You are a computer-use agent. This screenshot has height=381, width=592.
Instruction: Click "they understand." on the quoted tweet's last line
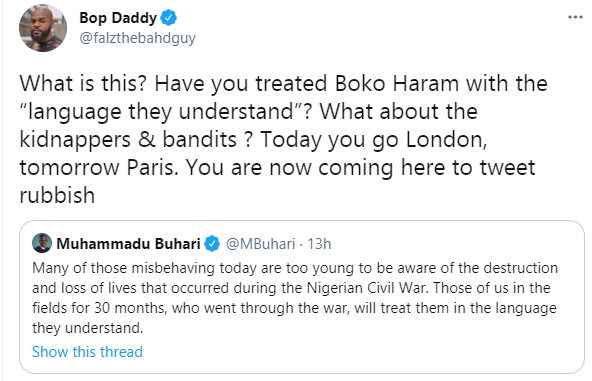88,328
